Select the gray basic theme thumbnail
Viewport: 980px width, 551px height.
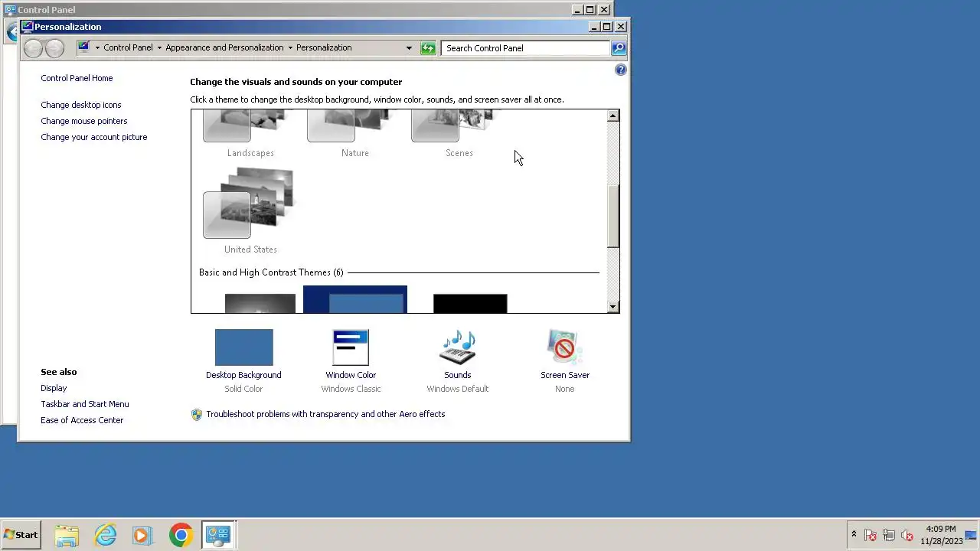pos(260,304)
